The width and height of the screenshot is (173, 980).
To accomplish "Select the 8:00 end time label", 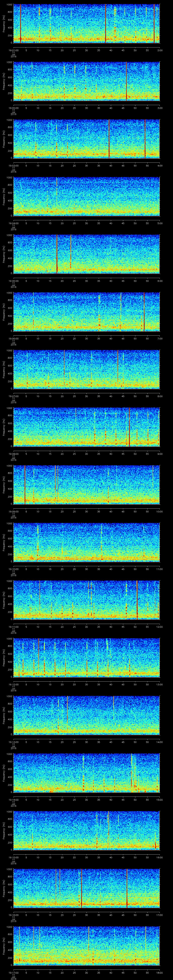I will 160,396.
